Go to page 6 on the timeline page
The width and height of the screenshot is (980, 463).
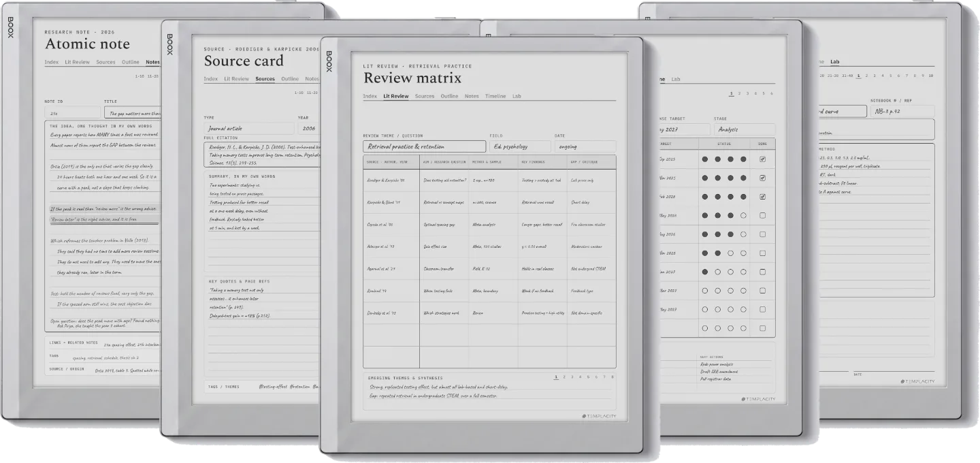click(772, 93)
